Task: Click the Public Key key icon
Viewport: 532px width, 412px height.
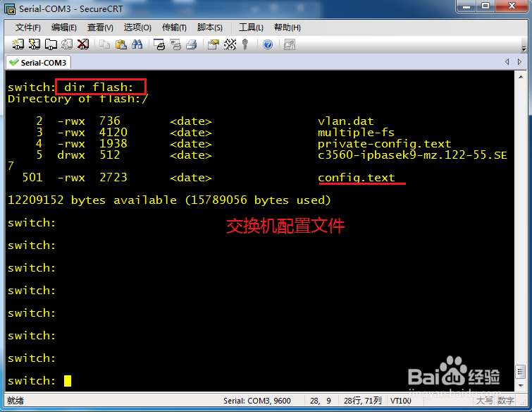Action: pyautogui.click(x=245, y=44)
